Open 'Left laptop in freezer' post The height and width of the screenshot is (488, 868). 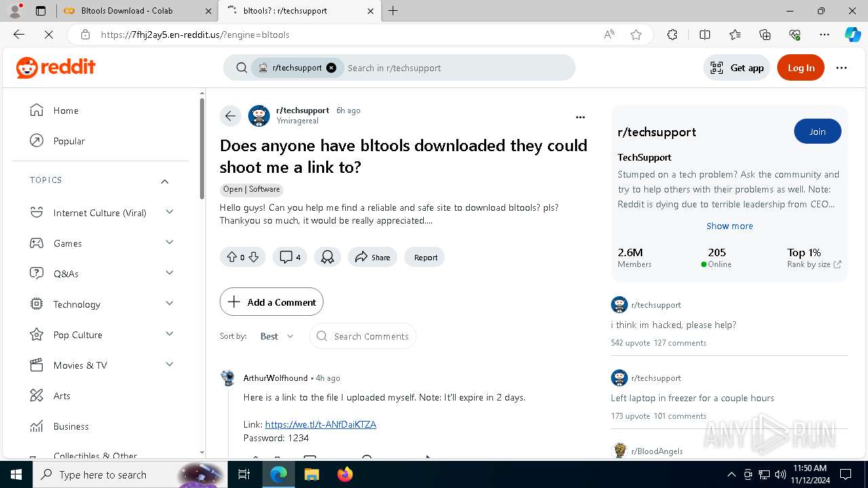[x=692, y=398]
